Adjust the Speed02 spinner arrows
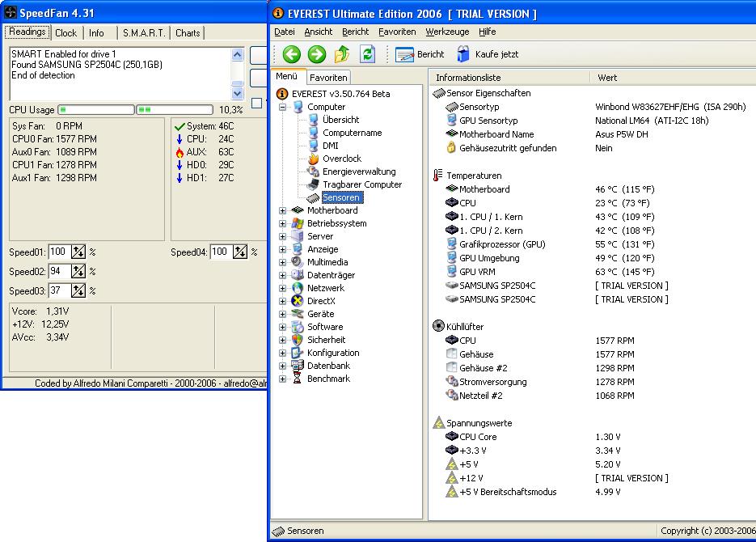Screen dimensions: 756x542 [78, 272]
